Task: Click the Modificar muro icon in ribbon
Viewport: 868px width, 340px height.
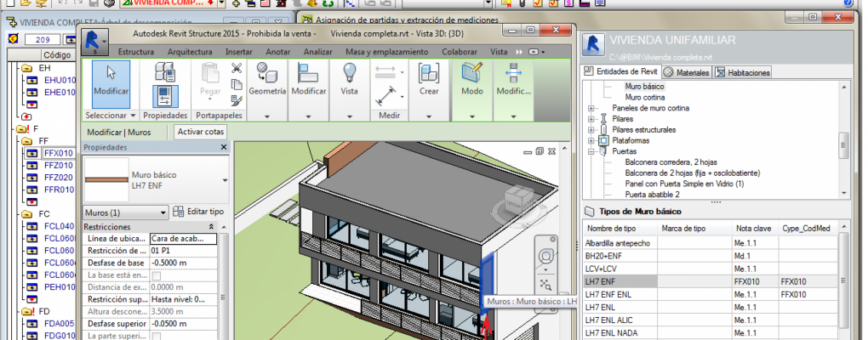Action: coord(513,72)
